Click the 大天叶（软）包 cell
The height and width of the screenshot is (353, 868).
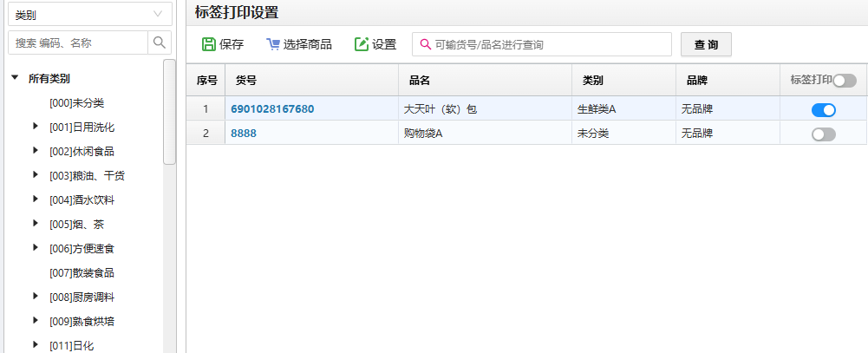485,109
